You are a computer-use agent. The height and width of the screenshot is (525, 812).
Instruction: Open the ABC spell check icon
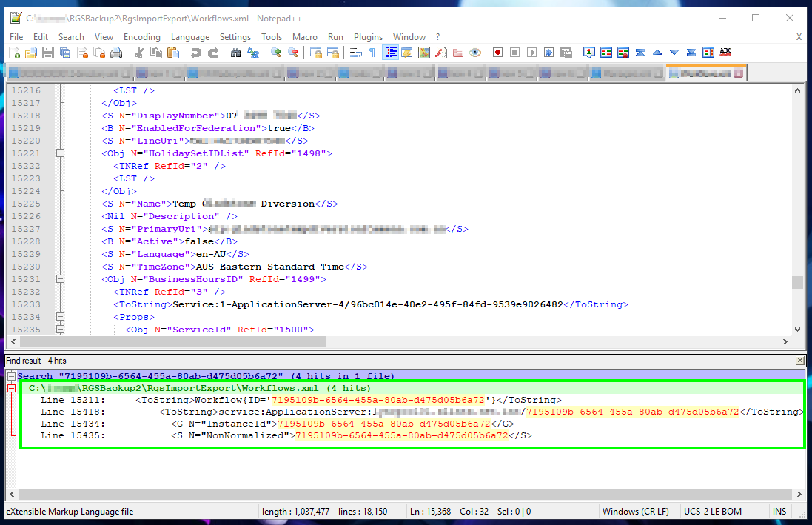tap(725, 53)
